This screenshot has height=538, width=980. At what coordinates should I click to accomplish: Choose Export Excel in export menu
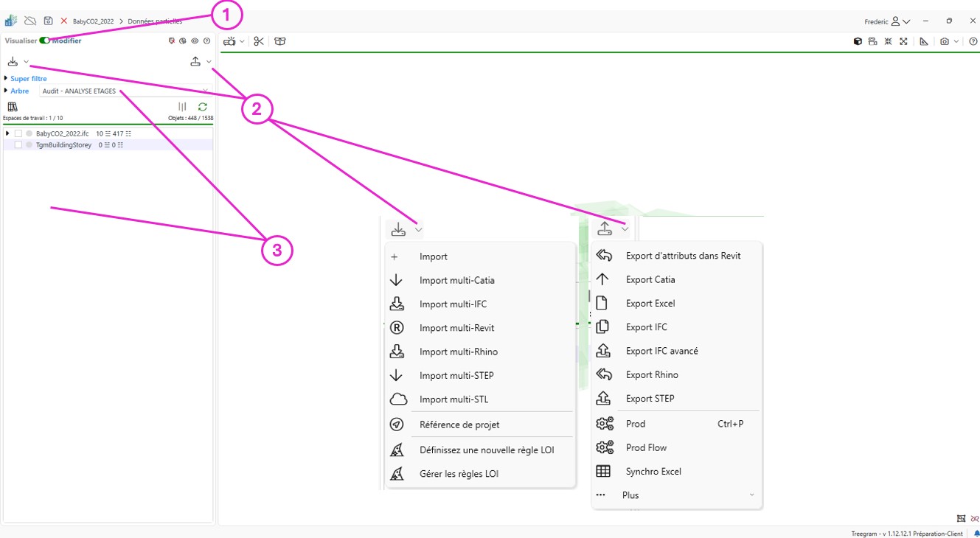pos(650,304)
